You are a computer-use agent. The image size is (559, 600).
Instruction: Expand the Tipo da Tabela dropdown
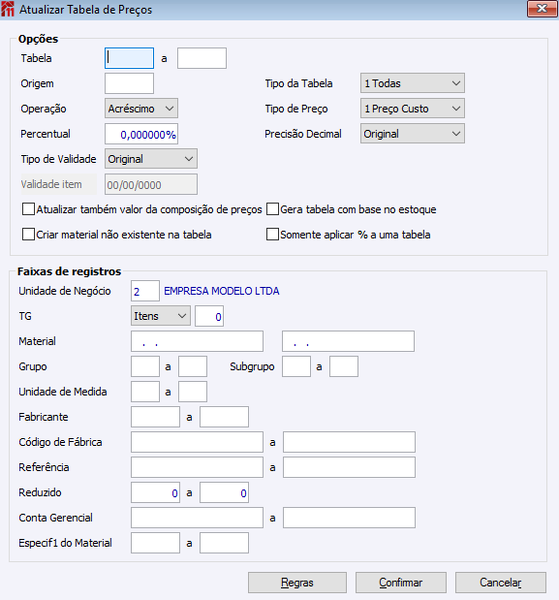412,83
